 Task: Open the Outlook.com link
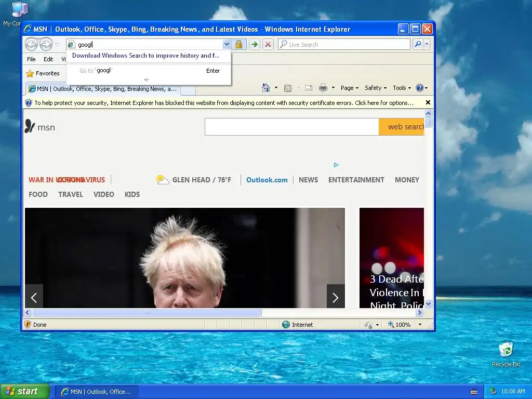pyautogui.click(x=267, y=180)
